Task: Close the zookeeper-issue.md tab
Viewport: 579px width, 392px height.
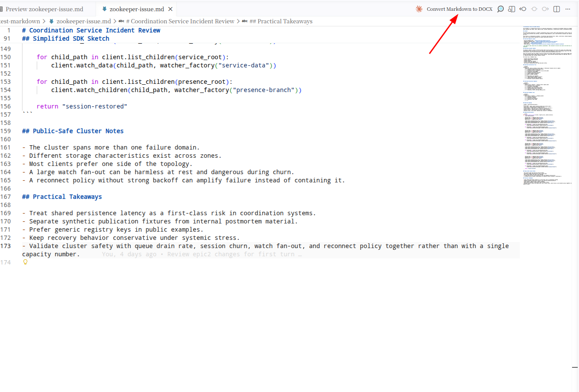Action: click(x=170, y=9)
